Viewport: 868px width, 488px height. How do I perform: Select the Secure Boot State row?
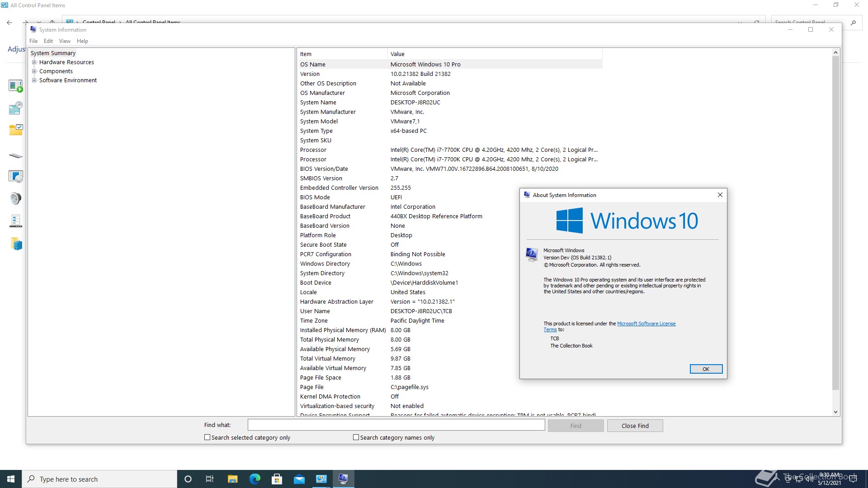click(x=450, y=245)
